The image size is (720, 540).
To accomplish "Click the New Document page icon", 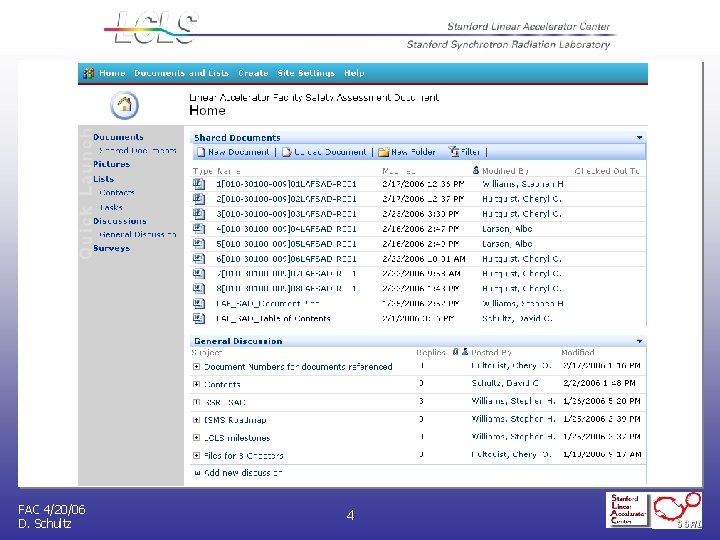I will [201, 152].
